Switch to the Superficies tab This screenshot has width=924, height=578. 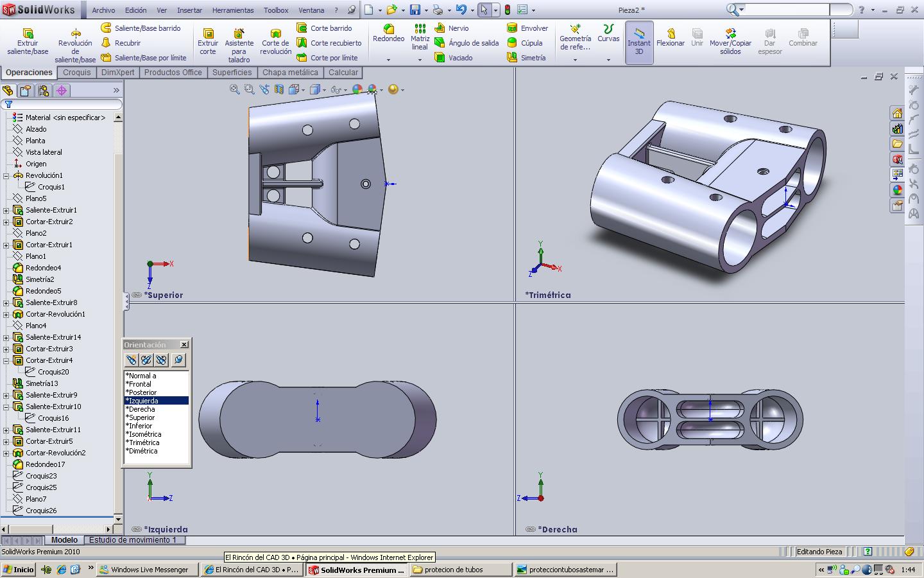[232, 73]
